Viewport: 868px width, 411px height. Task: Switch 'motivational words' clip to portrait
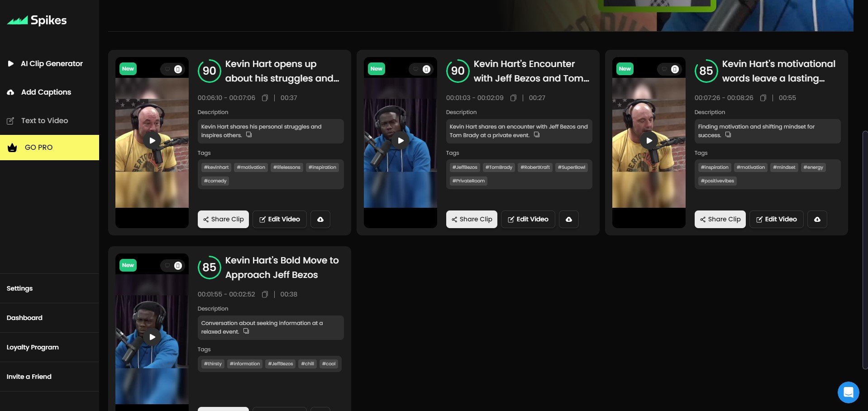(675, 69)
